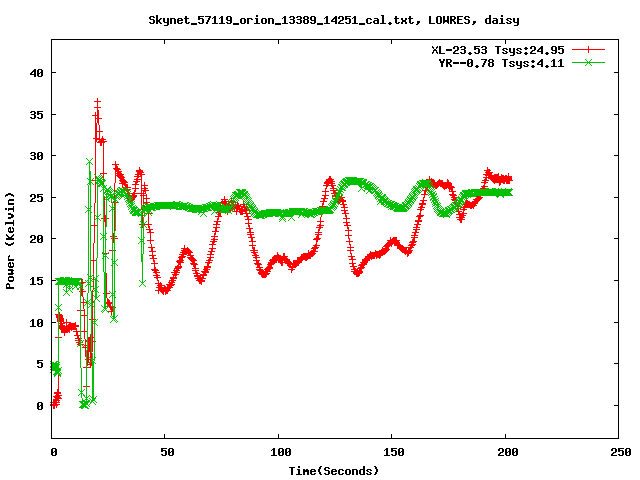Select the XL-23.53 Tsys:24.95 legend label

(498, 50)
